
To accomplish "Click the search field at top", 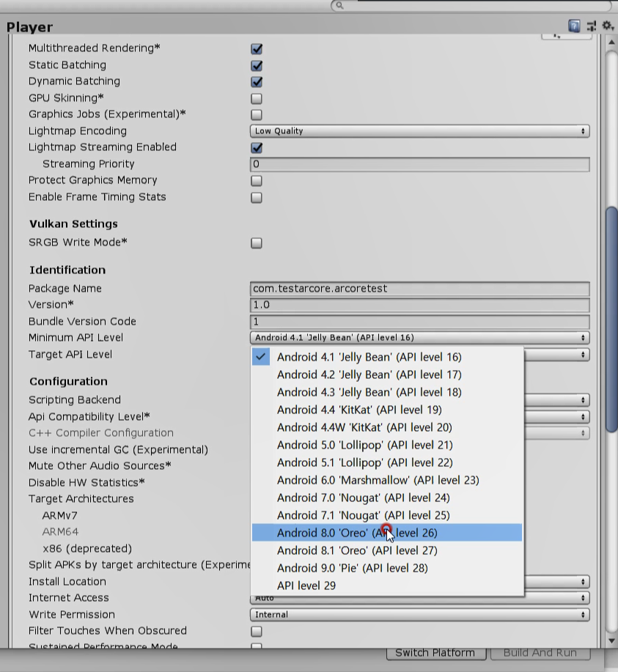I will point(472,5).
